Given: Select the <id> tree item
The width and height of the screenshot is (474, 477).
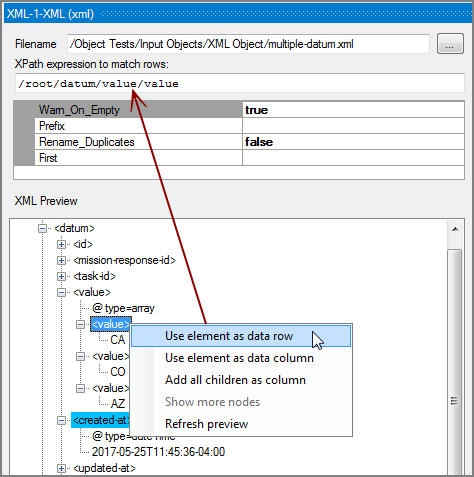Looking at the screenshot, I should click(x=83, y=244).
